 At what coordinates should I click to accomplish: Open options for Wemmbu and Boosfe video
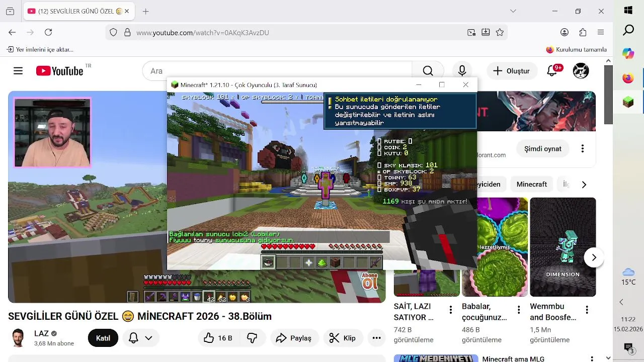[x=587, y=310]
